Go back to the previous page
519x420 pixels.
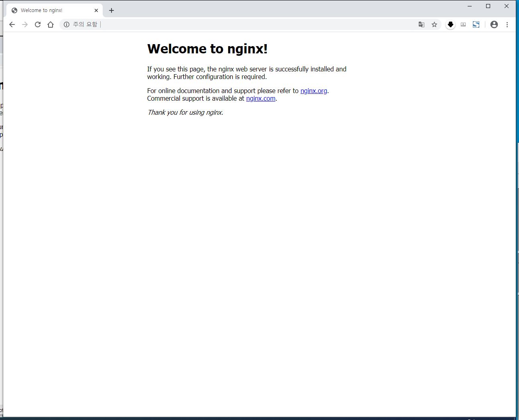tap(12, 24)
